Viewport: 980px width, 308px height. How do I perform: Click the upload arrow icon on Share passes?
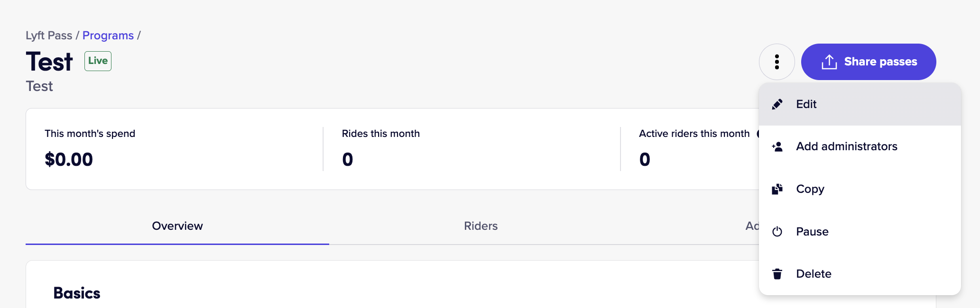pyautogui.click(x=829, y=62)
